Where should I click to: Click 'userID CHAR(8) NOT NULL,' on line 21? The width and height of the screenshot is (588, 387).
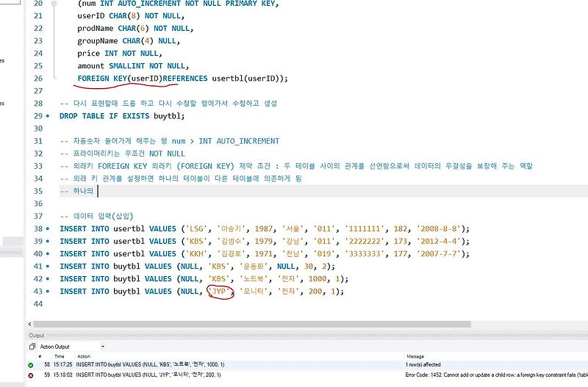click(131, 15)
